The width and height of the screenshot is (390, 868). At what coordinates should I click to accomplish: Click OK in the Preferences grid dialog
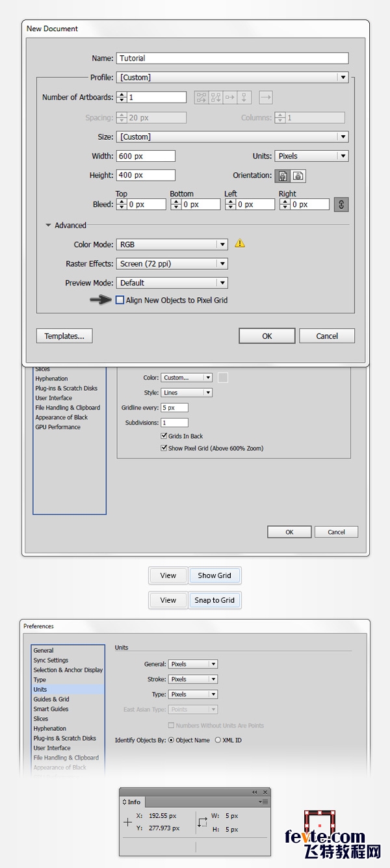(289, 532)
